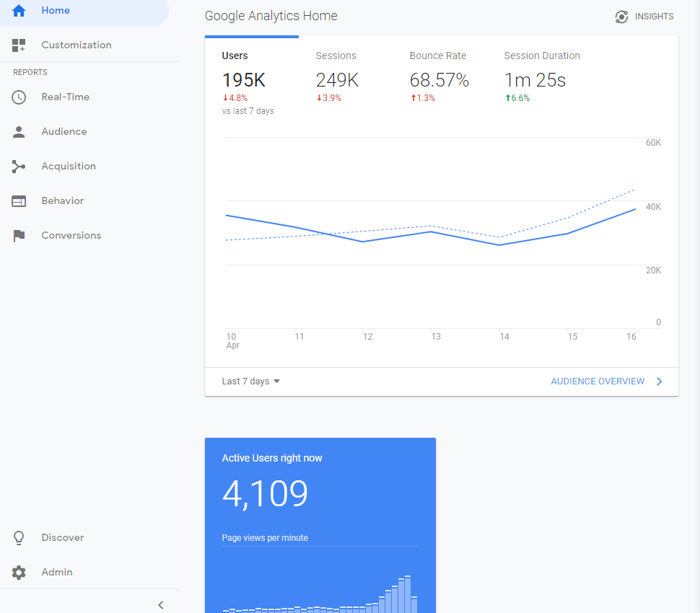Click the 'vs last 7 days' label

[x=248, y=111]
